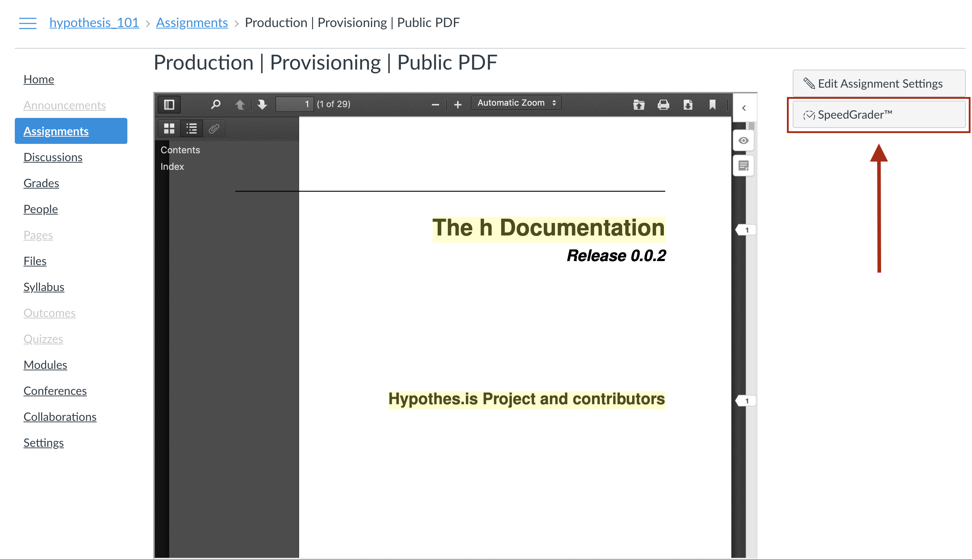This screenshot has width=972, height=560.
Task: Zoom in on the PDF
Action: [457, 105]
